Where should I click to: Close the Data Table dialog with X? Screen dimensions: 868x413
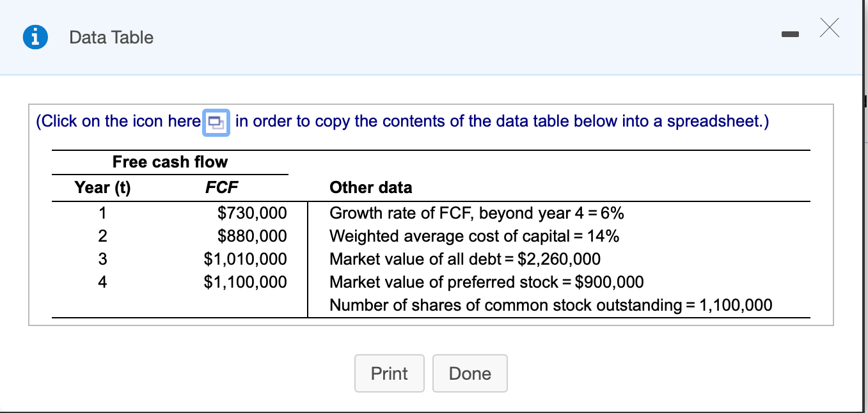[828, 28]
